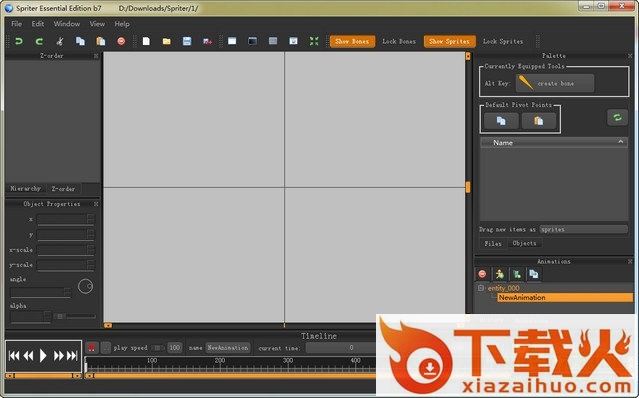
Task: Click the fast-forward double-arrow playback button
Action: point(59,356)
